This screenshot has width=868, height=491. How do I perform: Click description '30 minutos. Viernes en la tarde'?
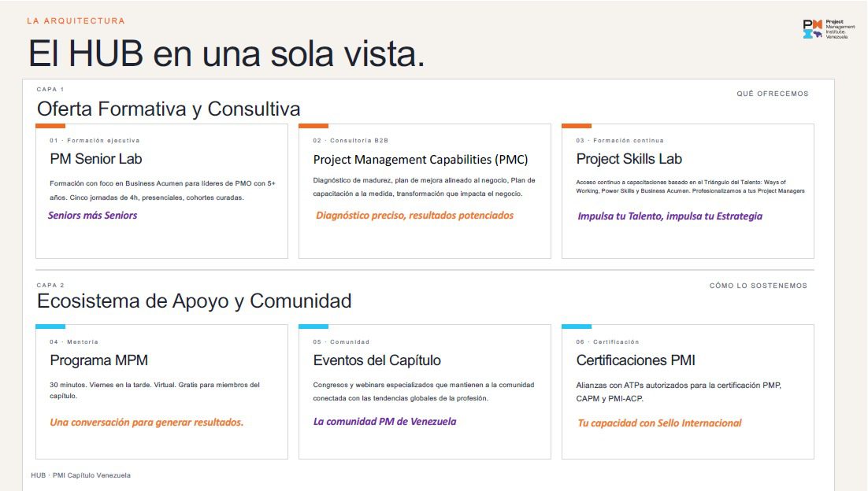click(x=154, y=390)
